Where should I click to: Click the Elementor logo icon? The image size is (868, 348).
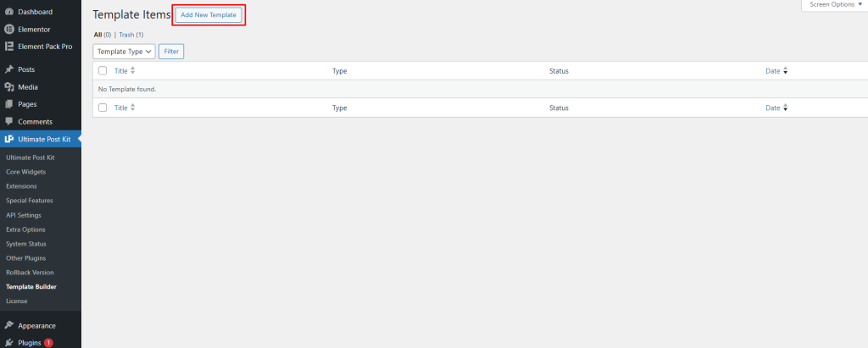[x=8, y=30]
